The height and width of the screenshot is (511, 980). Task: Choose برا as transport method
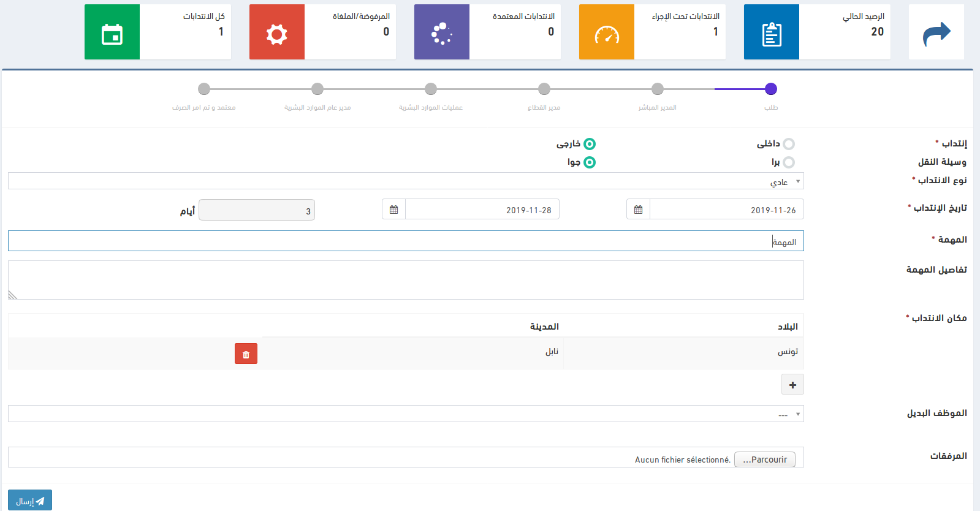[789, 162]
